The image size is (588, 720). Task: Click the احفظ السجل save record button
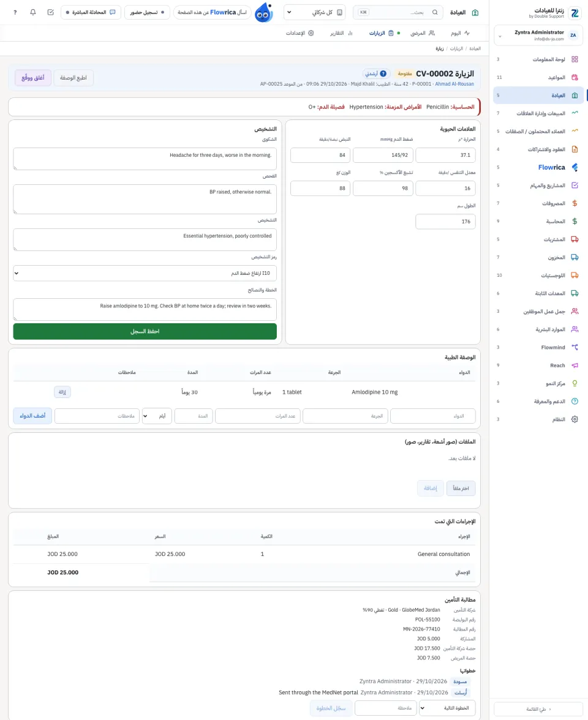(145, 332)
